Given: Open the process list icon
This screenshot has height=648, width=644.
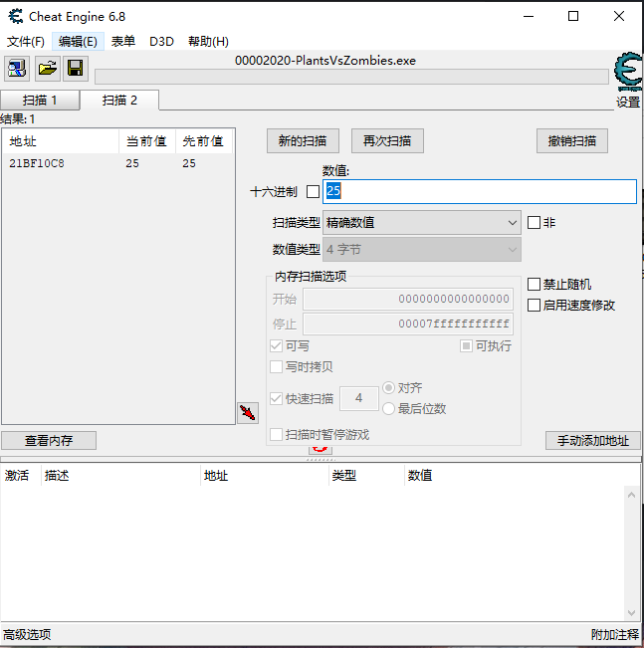Looking at the screenshot, I should (x=17, y=69).
